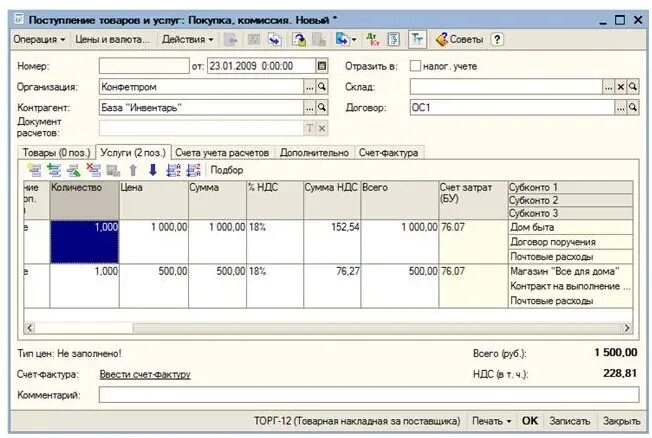The width and height of the screenshot is (652, 438).
Task: Click the Go To related documents icon
Action: pyautogui.click(x=275, y=40)
